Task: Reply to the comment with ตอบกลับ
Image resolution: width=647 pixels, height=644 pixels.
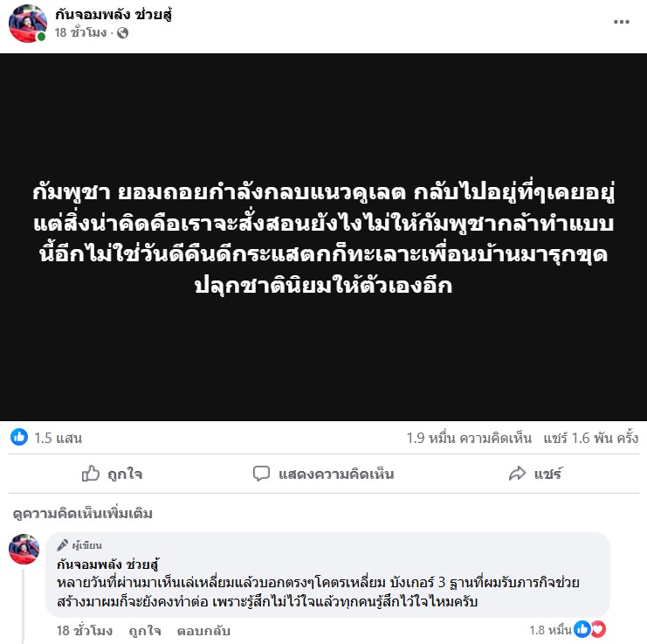Action: coord(203,630)
